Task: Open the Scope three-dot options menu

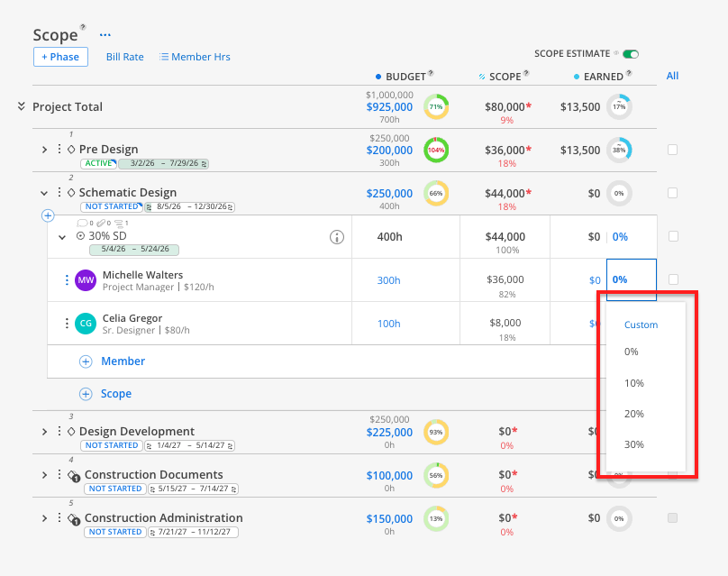Action: [105, 35]
